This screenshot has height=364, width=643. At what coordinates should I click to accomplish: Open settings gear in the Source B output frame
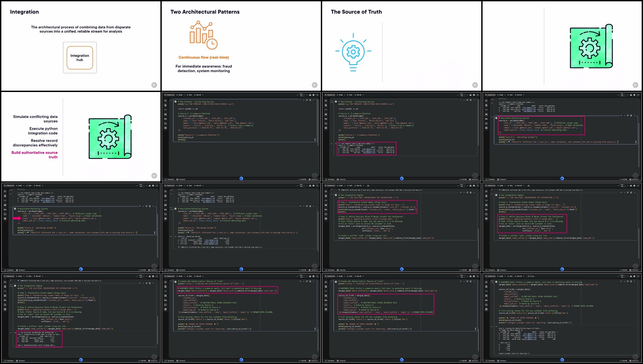tap(313, 186)
